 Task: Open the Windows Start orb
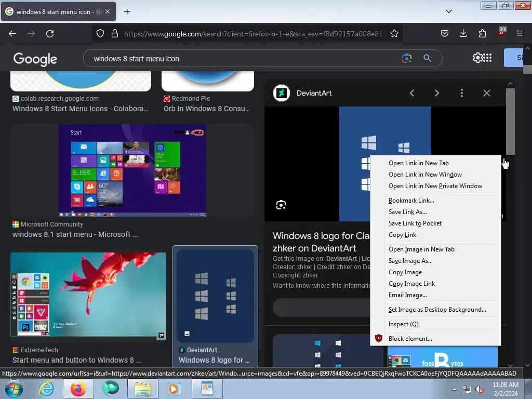coord(14,389)
